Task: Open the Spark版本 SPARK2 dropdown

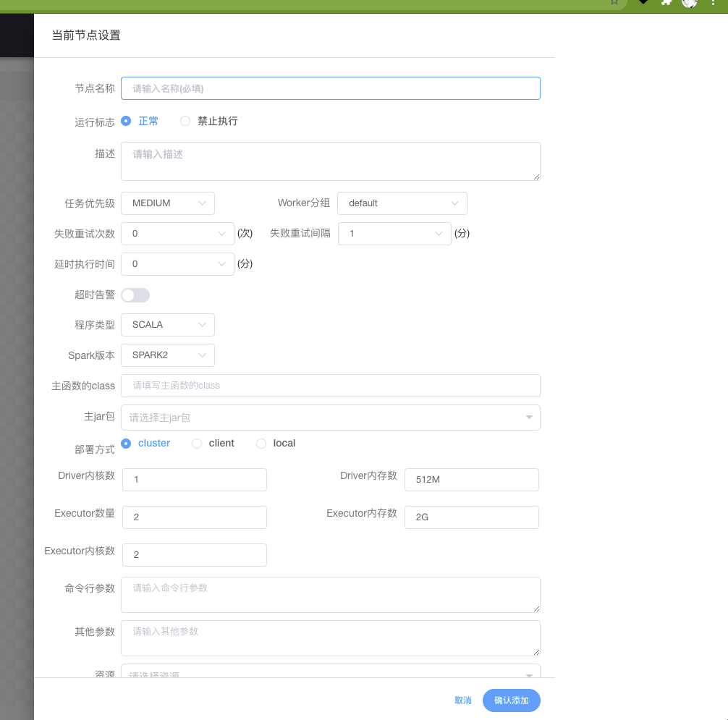Action: coord(168,355)
